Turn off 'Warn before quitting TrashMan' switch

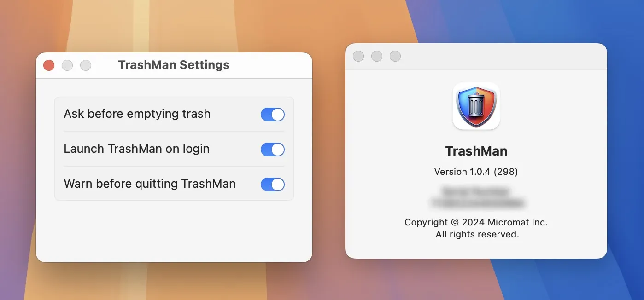tap(273, 185)
